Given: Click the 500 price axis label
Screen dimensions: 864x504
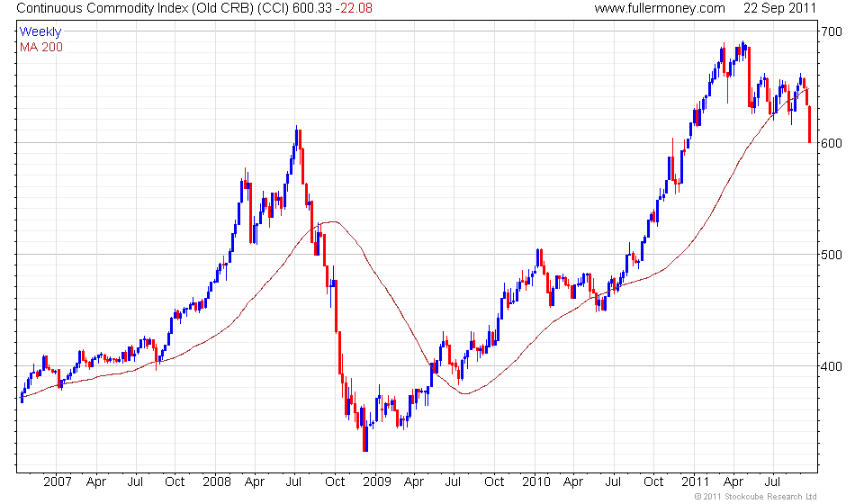Looking at the screenshot, I should pos(832,255).
